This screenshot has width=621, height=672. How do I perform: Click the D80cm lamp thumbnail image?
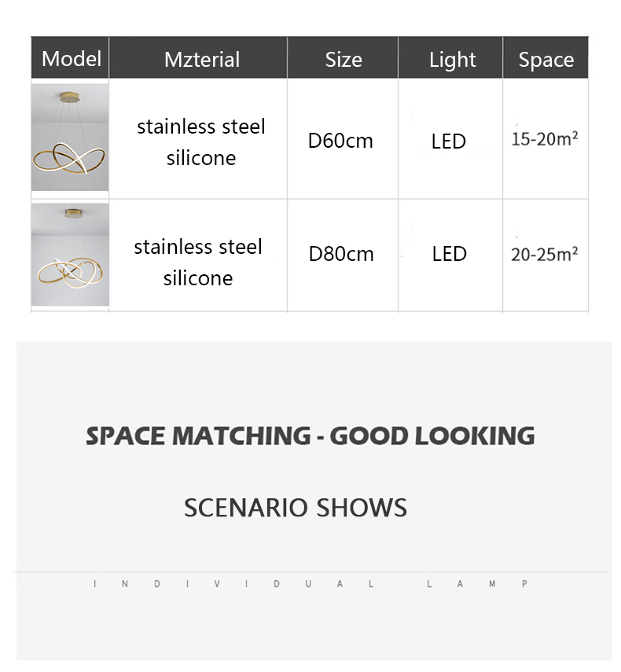(70, 255)
